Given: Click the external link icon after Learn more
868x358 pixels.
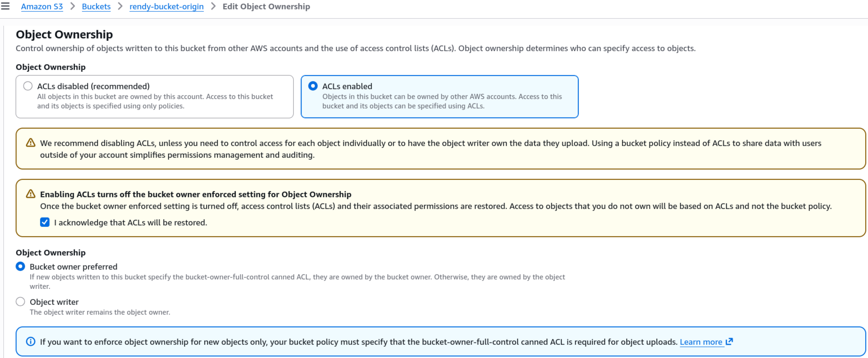Looking at the screenshot, I should (729, 342).
